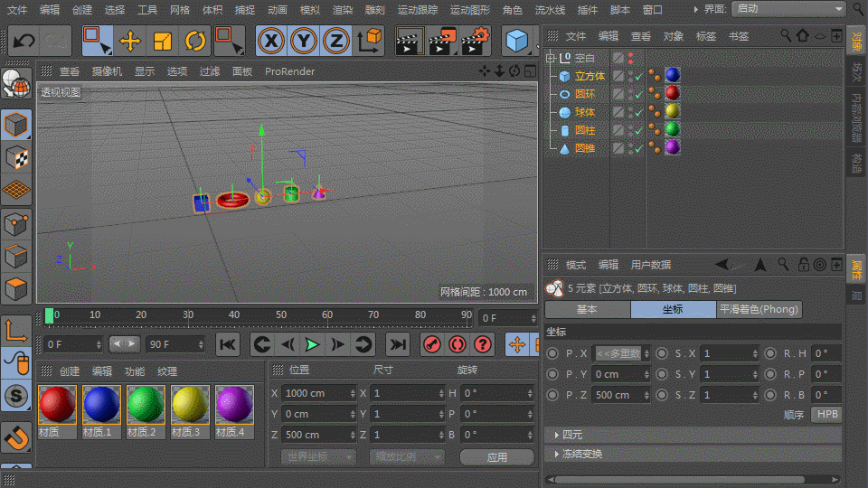Toggle 立方体 render checkmark
Image resolution: width=868 pixels, height=488 pixels.
tap(639, 76)
